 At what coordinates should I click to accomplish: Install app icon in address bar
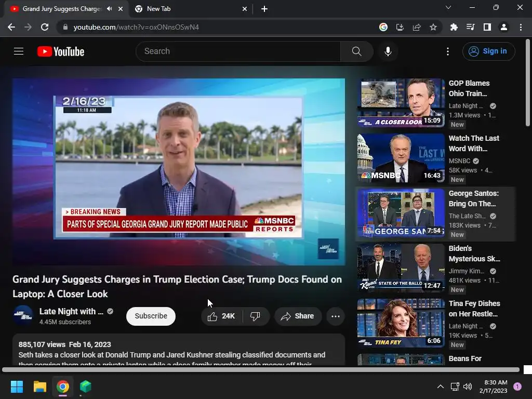point(400,27)
